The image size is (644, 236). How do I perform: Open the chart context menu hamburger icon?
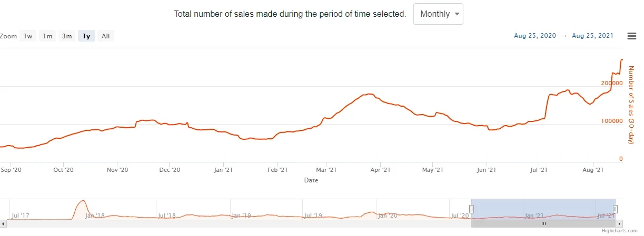(x=632, y=36)
